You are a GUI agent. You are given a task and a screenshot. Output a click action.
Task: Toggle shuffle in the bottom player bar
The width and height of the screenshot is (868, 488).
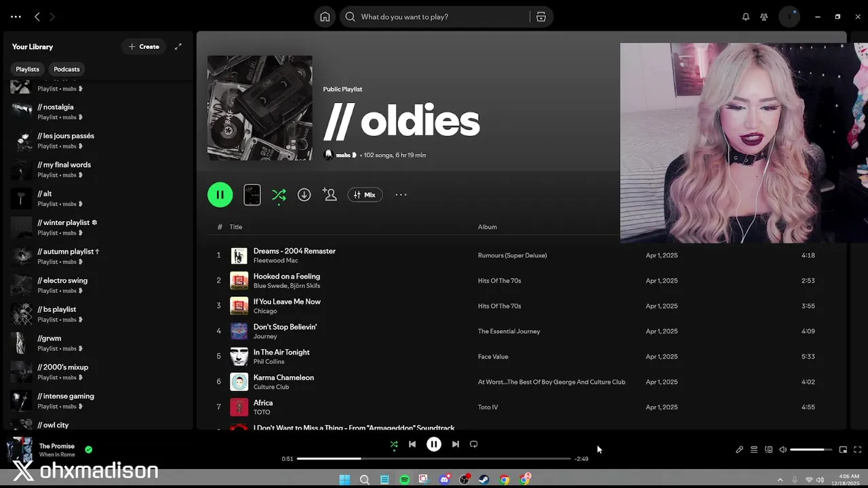pos(394,445)
